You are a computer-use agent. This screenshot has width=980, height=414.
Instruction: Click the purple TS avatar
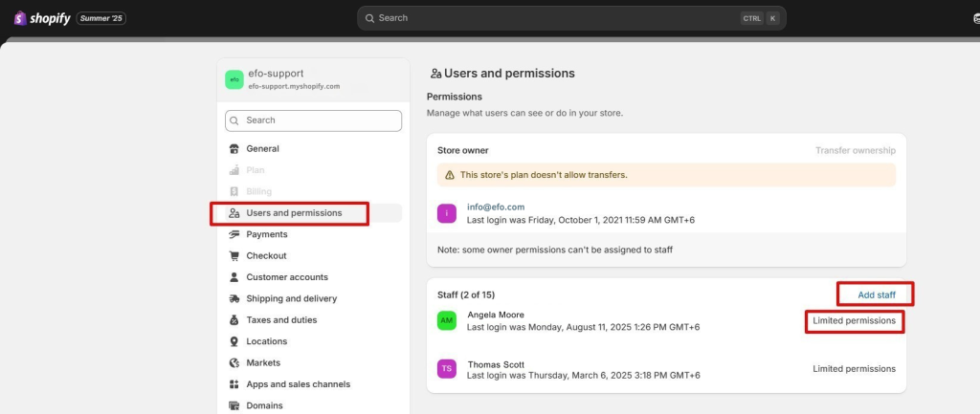point(447,368)
